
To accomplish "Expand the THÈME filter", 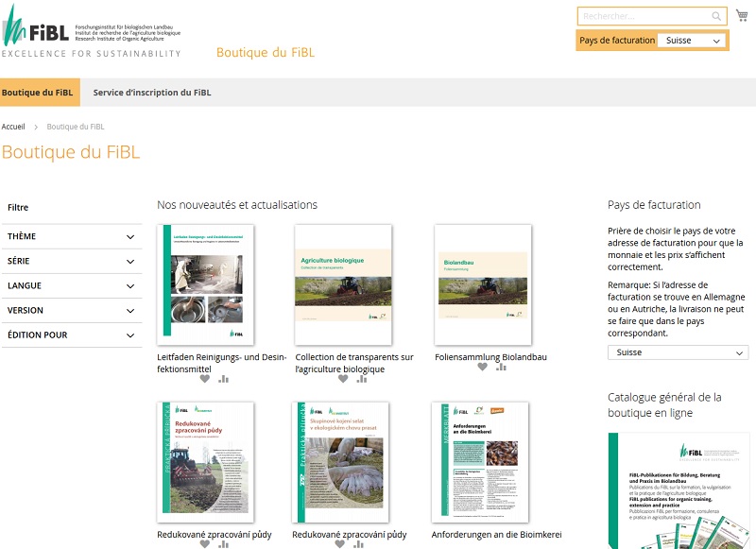I will (x=72, y=236).
